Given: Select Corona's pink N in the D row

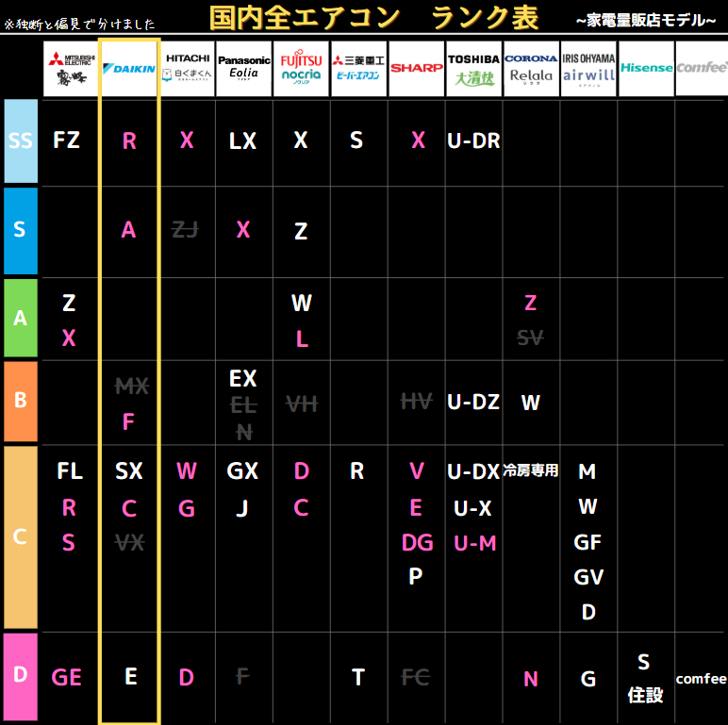Looking at the screenshot, I should pyautogui.click(x=531, y=679).
